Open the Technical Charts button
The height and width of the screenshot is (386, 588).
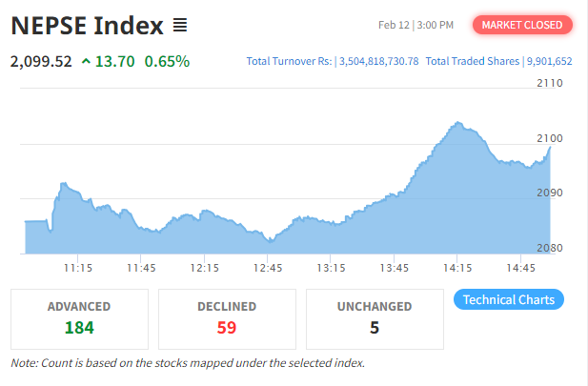click(509, 299)
